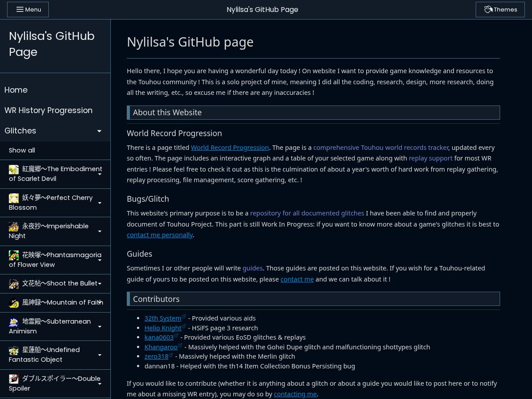Viewport: 532px width, 399px height.
Task: Expand the Embodiment of Scarlet Devil dropdown arrow
Action: tap(100, 174)
